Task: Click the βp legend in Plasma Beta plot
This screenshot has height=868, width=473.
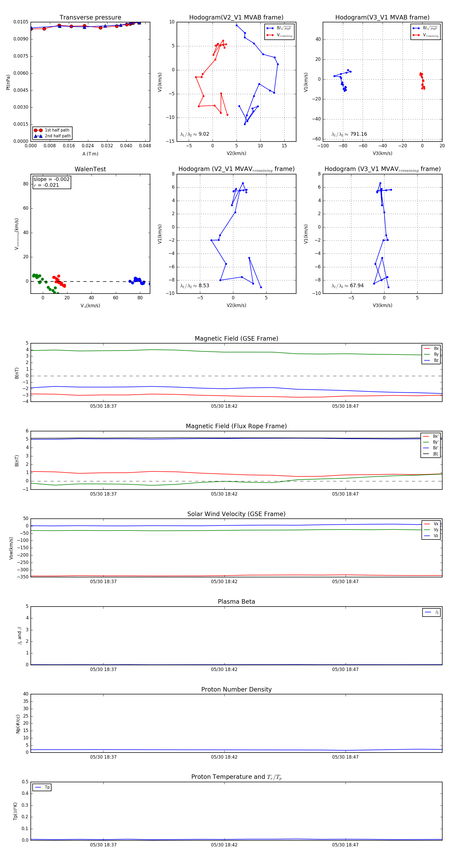Action: pos(431,613)
